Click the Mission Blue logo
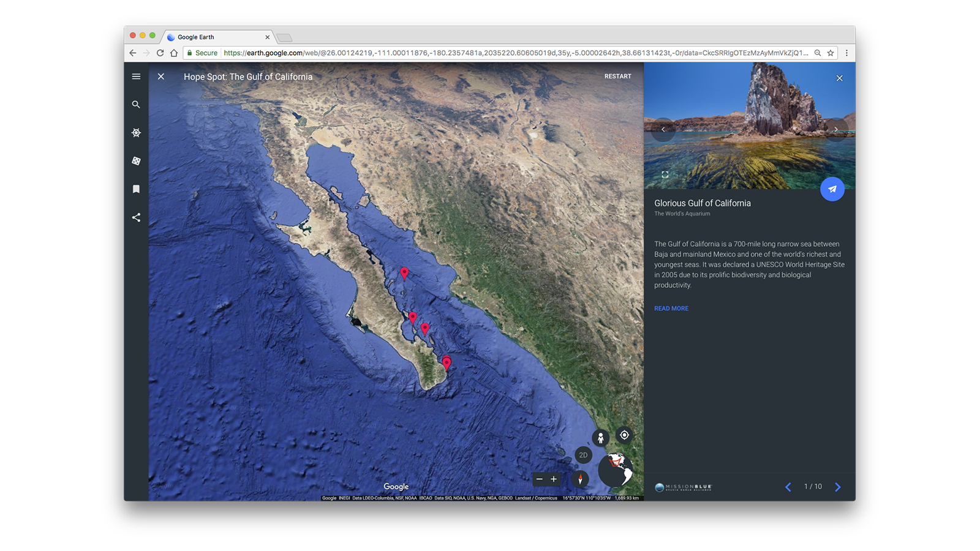 [x=684, y=487]
